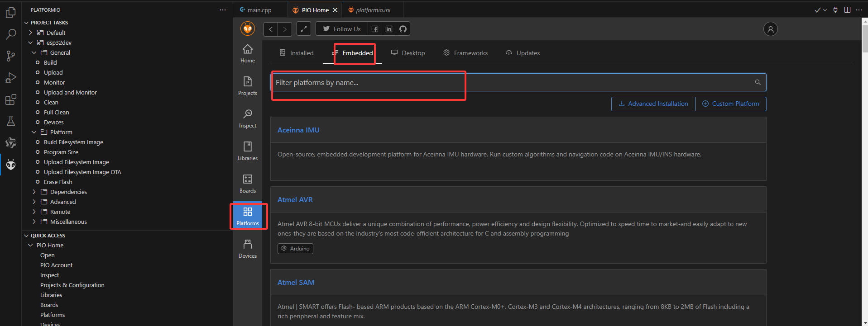Screen dimensions: 868x326
Task: Open Devices in PIO sidebar
Action: click(248, 249)
